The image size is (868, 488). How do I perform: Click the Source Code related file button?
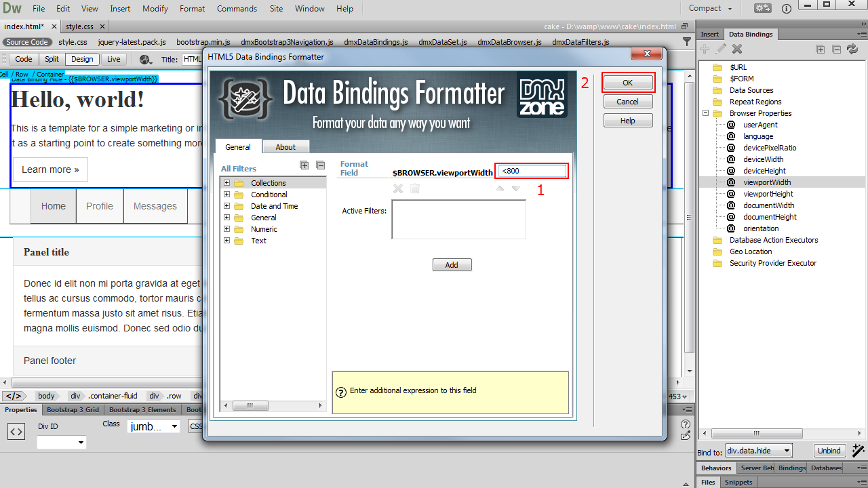27,42
